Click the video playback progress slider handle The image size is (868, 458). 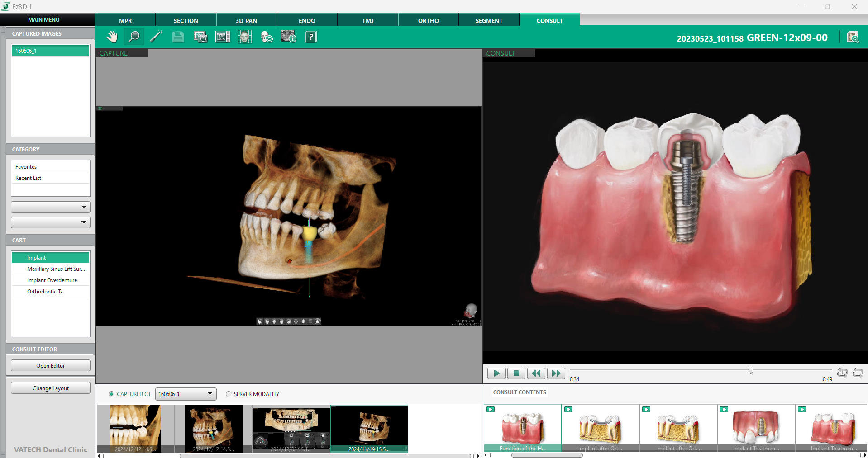coord(751,370)
